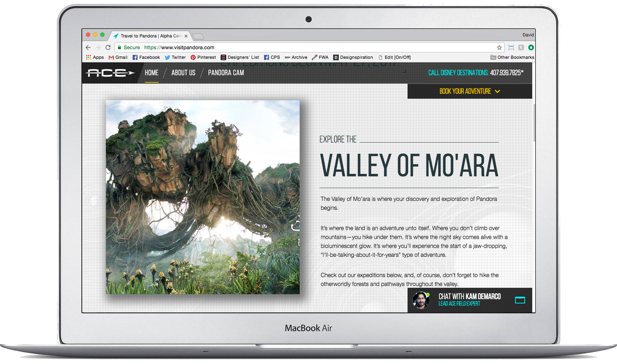Open the Edit [On/Off] bookmarklet
Viewport: 617px width, 364px height.
click(395, 57)
